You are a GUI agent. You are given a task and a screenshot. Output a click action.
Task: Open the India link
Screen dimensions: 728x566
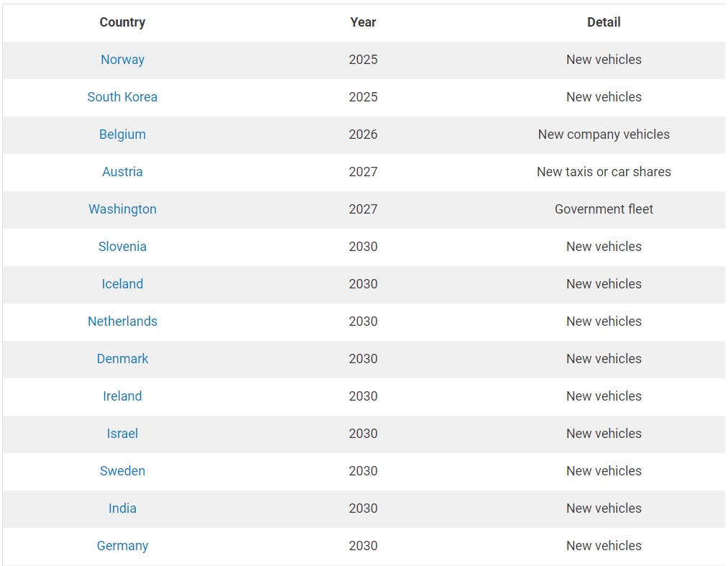pyautogui.click(x=122, y=508)
